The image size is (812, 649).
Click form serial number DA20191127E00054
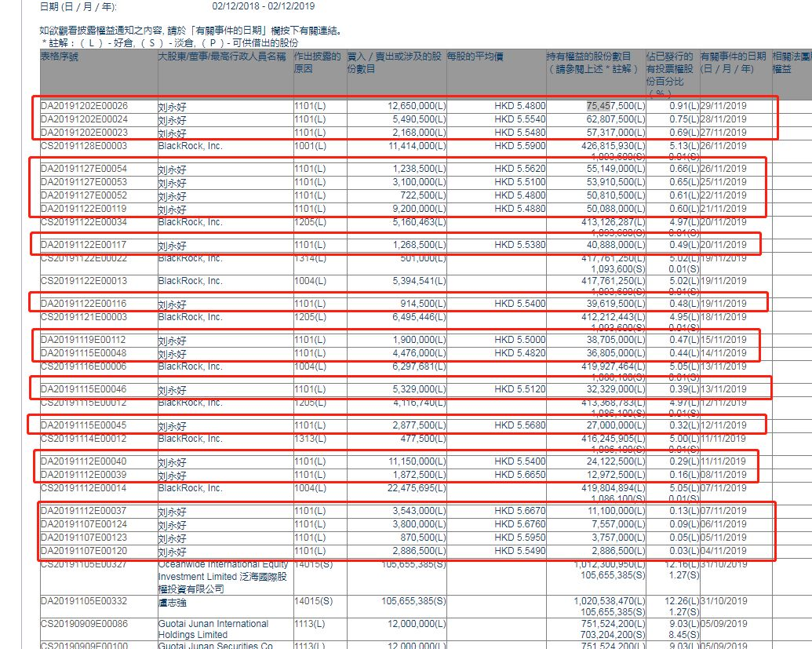coord(84,169)
